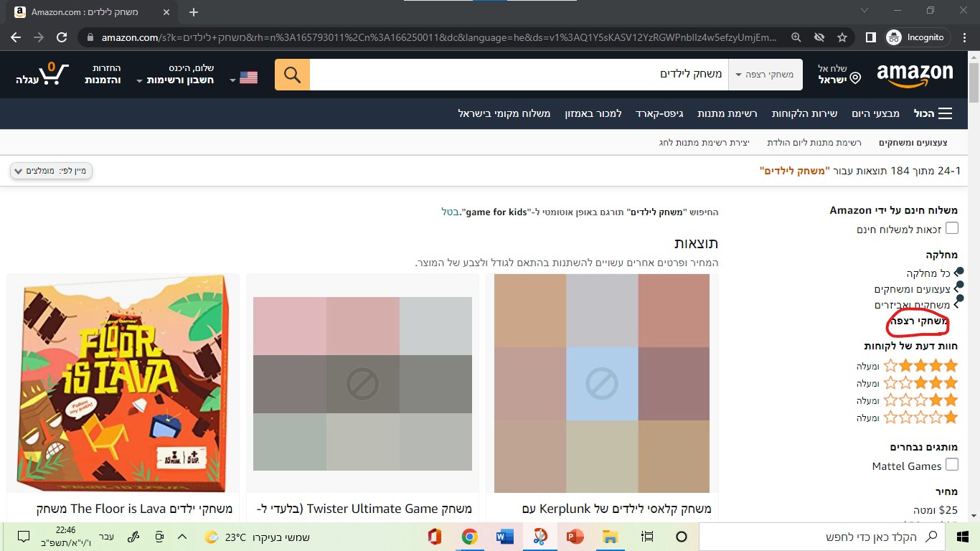Open the zoom magnifier in address bar

(x=796, y=37)
